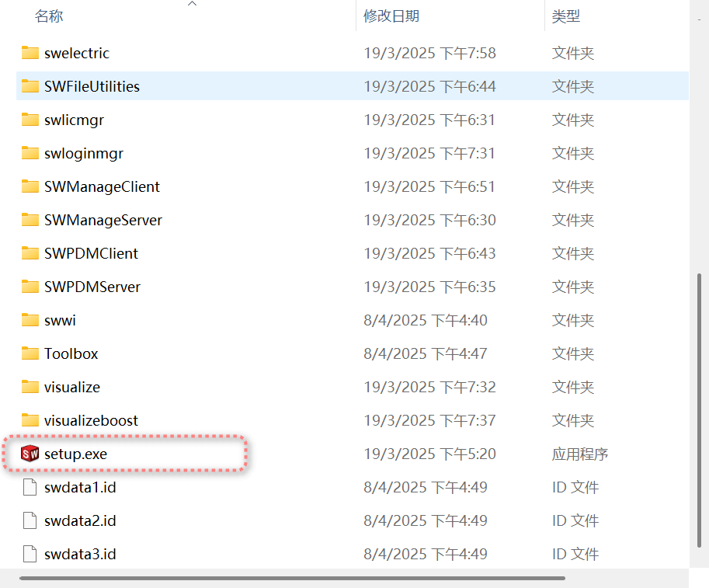Image resolution: width=709 pixels, height=588 pixels.
Task: Select the setup.exe file name
Action: [x=75, y=454]
